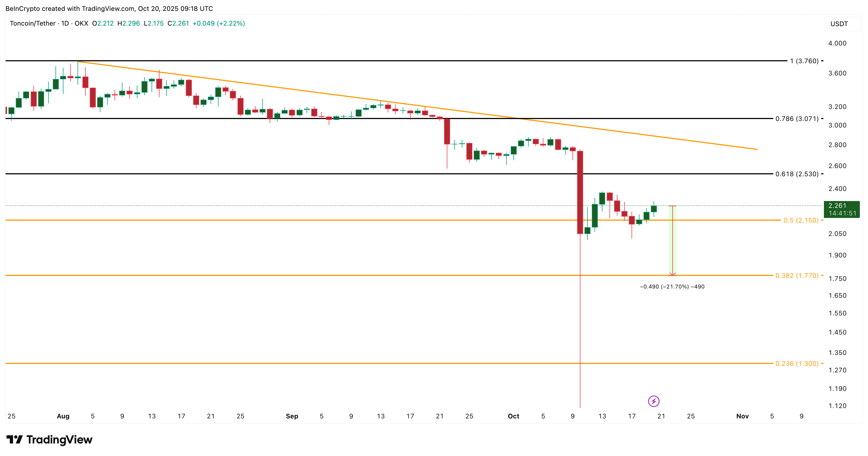Click the orange 0.236 (1.300) level label
868x456 pixels.
coord(796,364)
